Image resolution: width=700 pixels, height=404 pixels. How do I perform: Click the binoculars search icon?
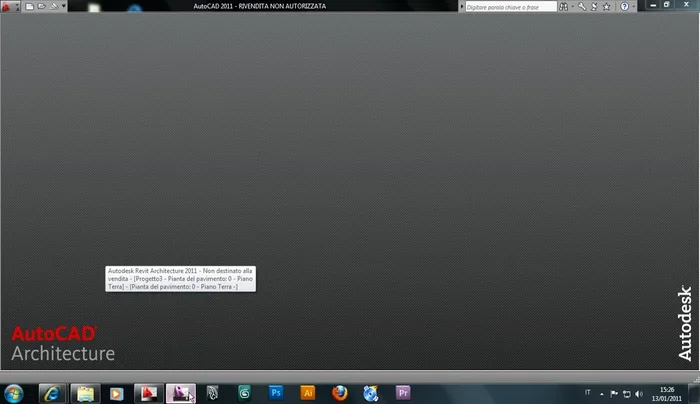(x=566, y=6)
